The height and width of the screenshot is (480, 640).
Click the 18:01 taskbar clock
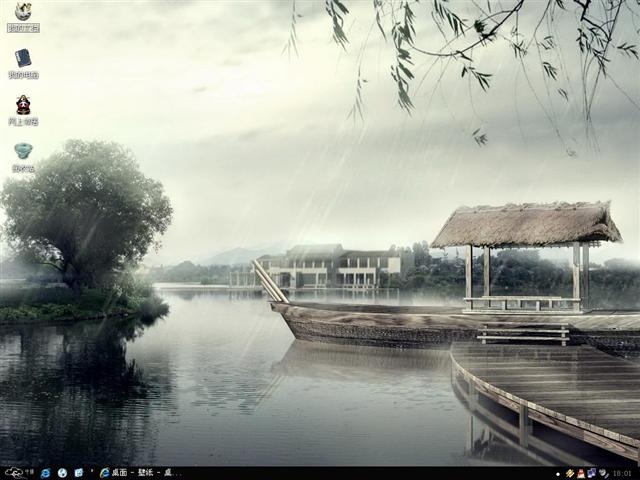coord(622,473)
